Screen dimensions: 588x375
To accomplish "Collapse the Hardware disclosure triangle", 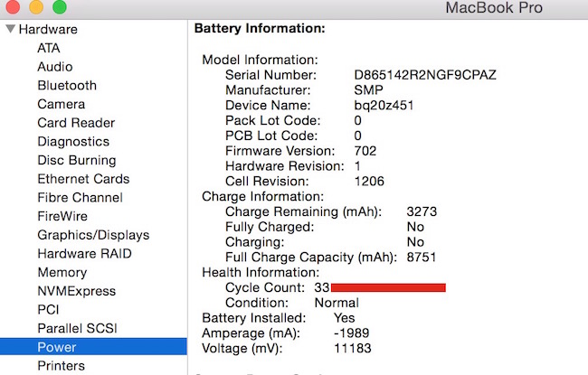I will pos(11,29).
